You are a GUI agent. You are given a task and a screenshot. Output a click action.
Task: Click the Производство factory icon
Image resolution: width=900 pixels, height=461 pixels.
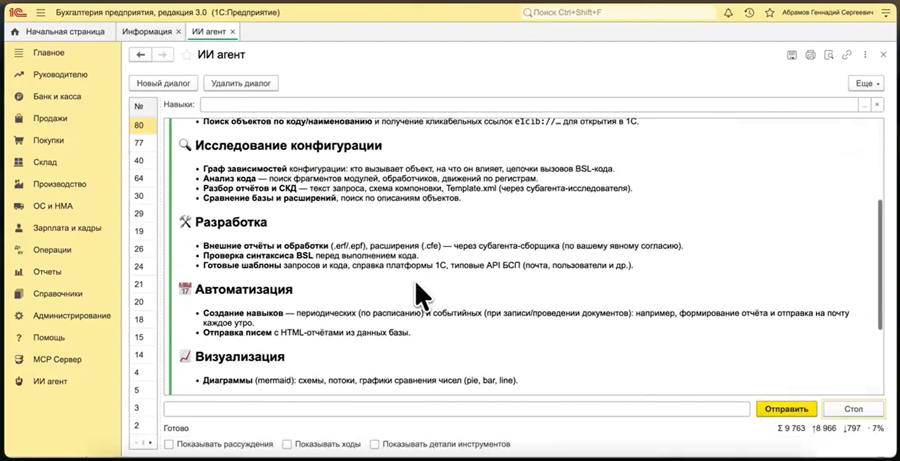(x=19, y=184)
